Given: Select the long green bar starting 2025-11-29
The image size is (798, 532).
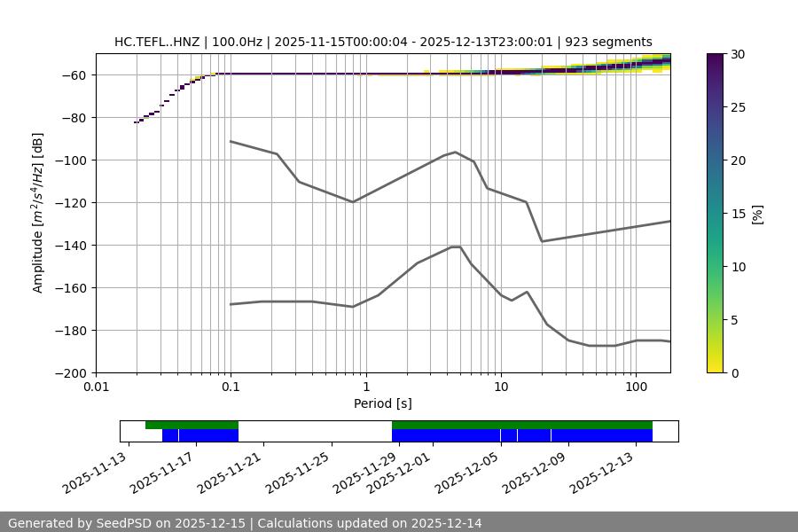Looking at the screenshot, I should (521, 425).
